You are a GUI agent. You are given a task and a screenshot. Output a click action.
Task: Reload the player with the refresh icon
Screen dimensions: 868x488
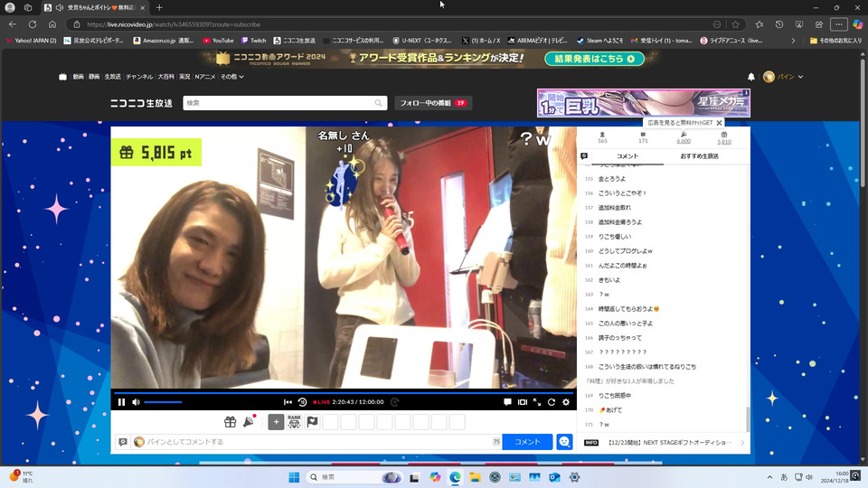click(x=552, y=402)
